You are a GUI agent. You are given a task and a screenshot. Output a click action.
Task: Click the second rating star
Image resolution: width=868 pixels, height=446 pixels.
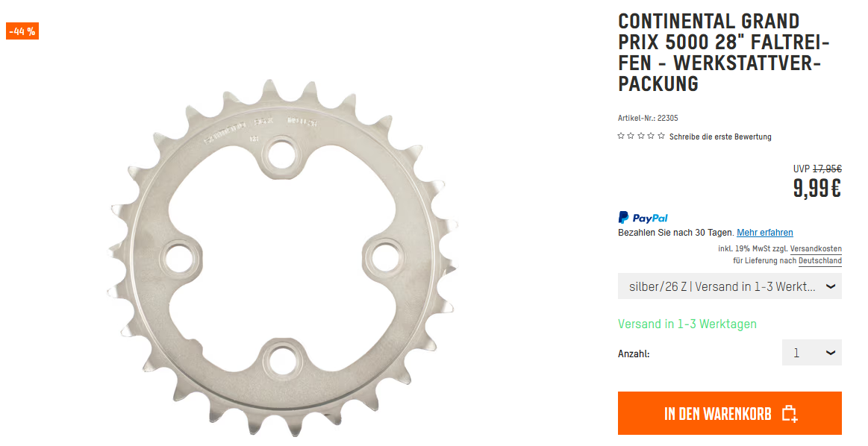coord(631,136)
